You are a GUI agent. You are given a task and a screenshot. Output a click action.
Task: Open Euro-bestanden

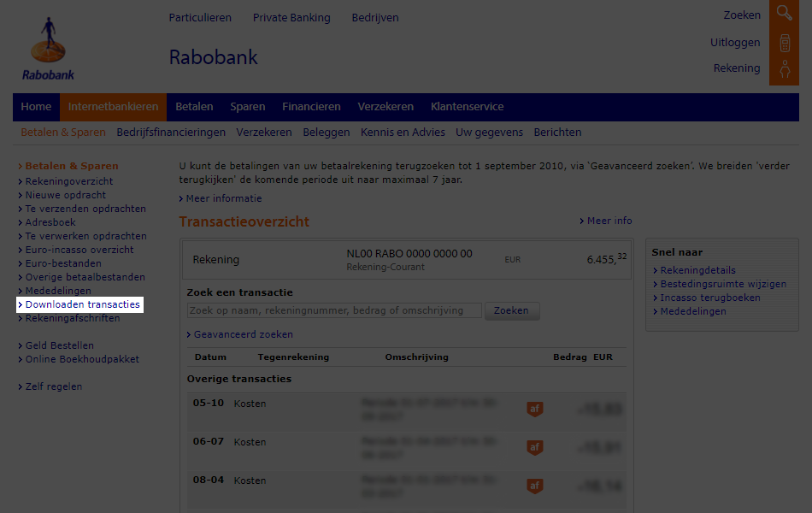click(63, 263)
